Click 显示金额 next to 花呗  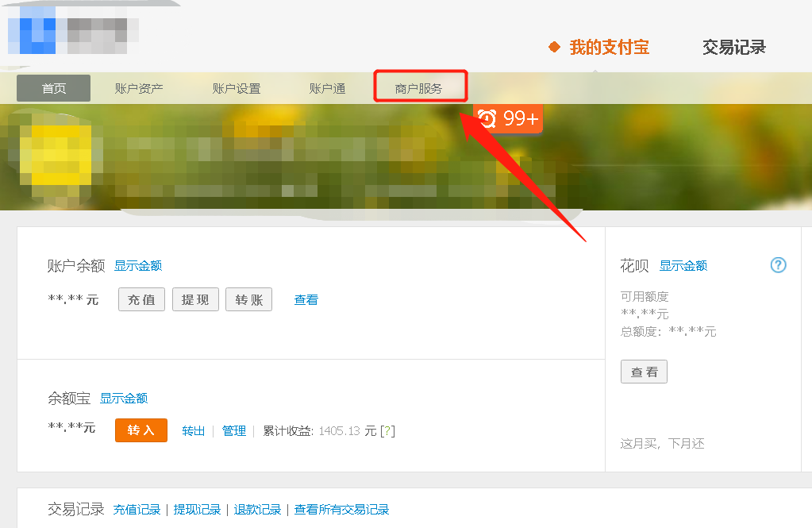(x=683, y=265)
